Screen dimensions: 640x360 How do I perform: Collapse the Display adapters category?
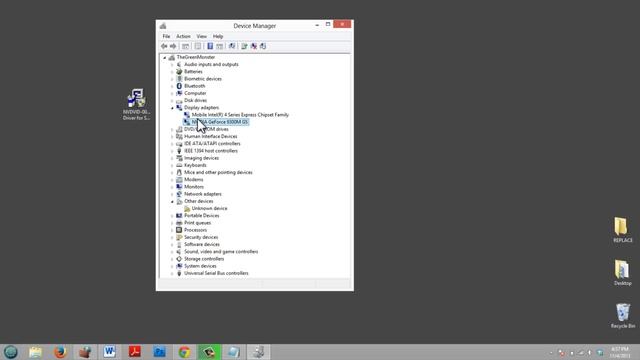[x=172, y=108]
